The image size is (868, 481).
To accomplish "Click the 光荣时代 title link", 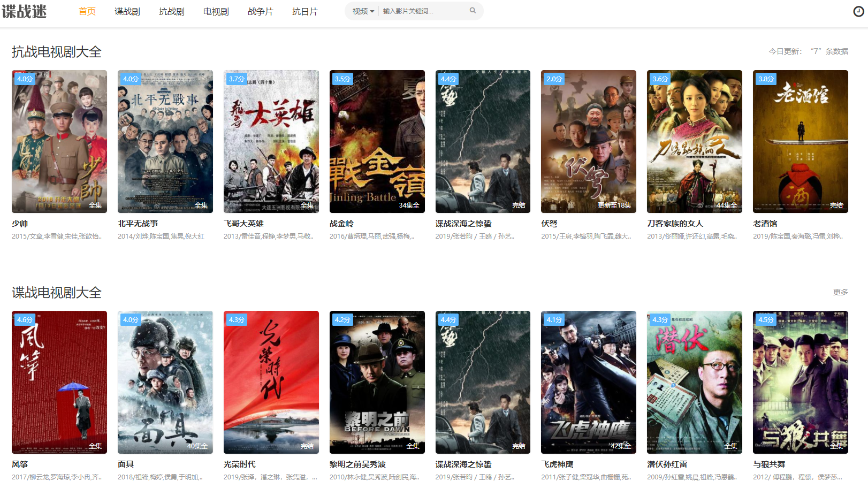I will tap(240, 464).
